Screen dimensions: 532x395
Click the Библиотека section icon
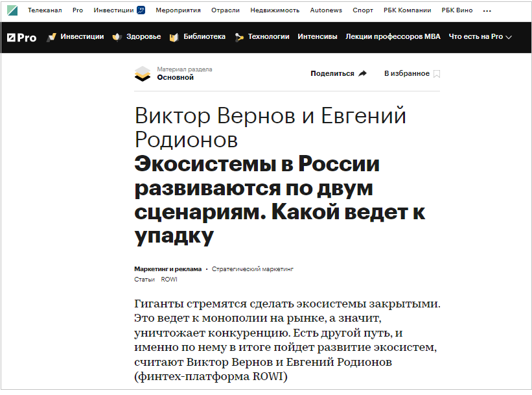pos(174,38)
